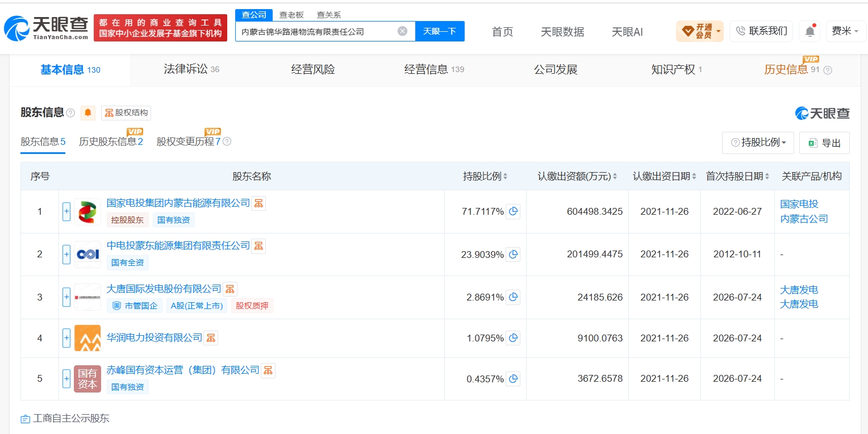
Task: Click the help question mark after 股权变更历程
Action: point(227,141)
